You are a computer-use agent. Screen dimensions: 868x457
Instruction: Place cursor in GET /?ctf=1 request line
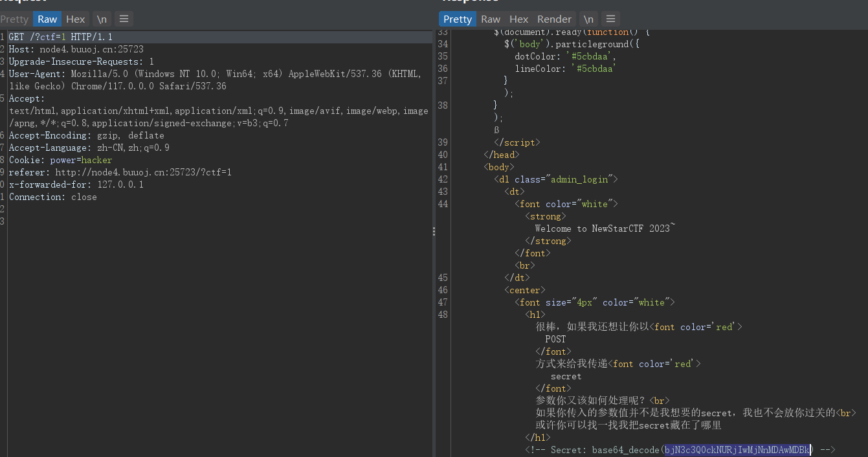coord(60,37)
